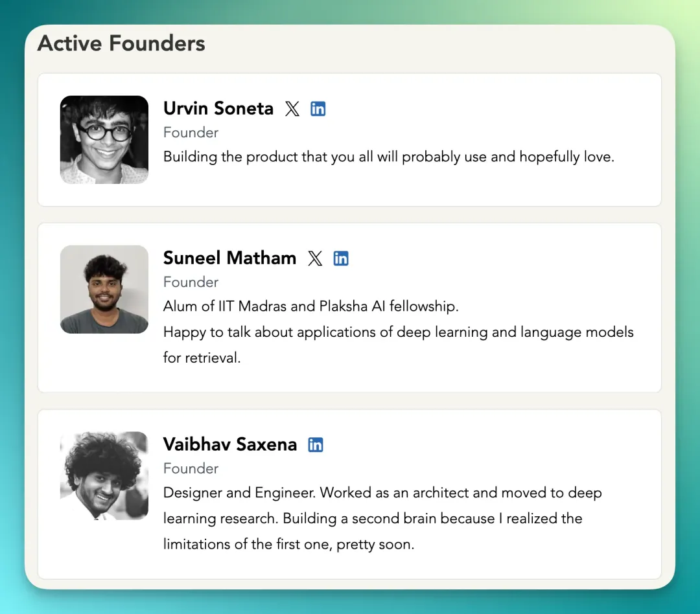Open Vaibhav Saxena's LinkedIn icon
The width and height of the screenshot is (700, 614).
[x=316, y=445]
